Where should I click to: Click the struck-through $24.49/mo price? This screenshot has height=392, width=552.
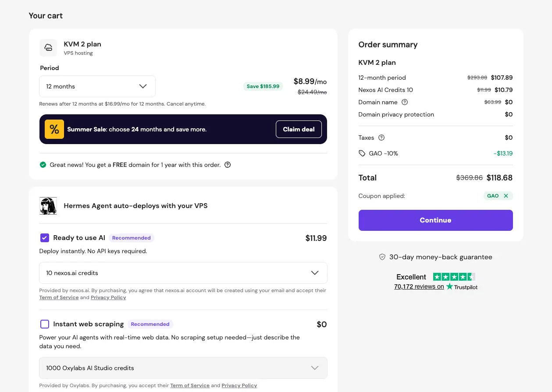coord(312,92)
